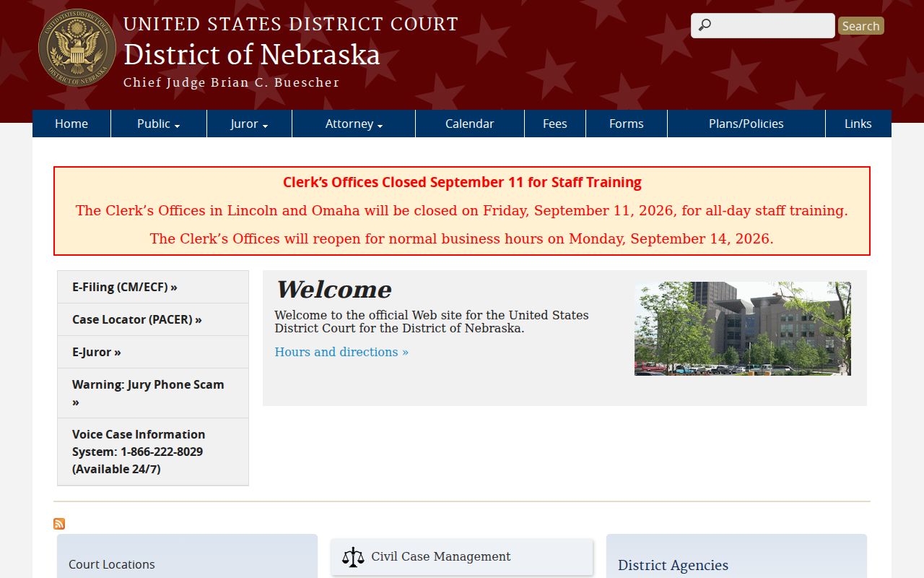The height and width of the screenshot is (578, 924).
Task: Click the District Agencies heading
Action: click(673, 565)
